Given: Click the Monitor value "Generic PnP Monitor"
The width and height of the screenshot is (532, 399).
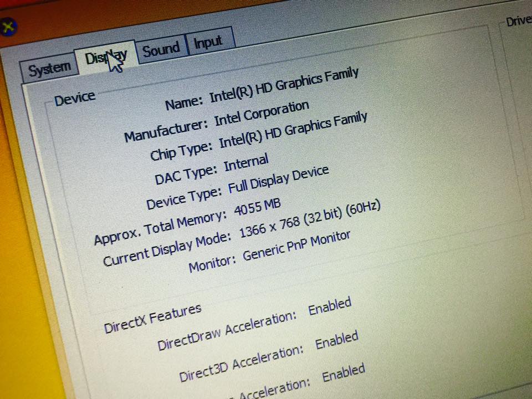Looking at the screenshot, I should 296,246.
